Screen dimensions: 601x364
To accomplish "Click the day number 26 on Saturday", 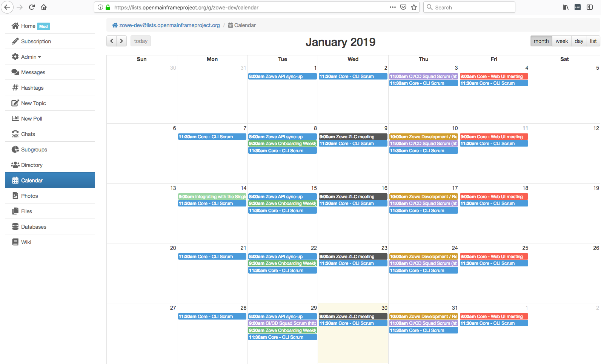I will [x=596, y=248].
